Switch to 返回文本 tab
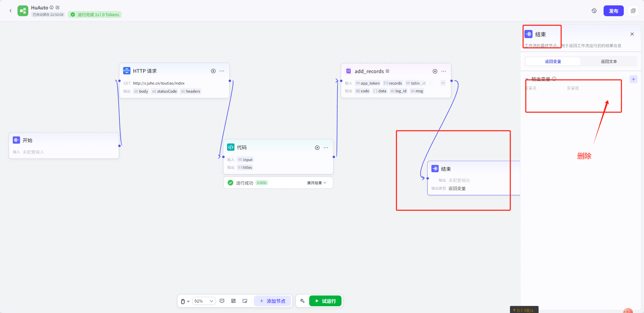 pyautogui.click(x=609, y=61)
